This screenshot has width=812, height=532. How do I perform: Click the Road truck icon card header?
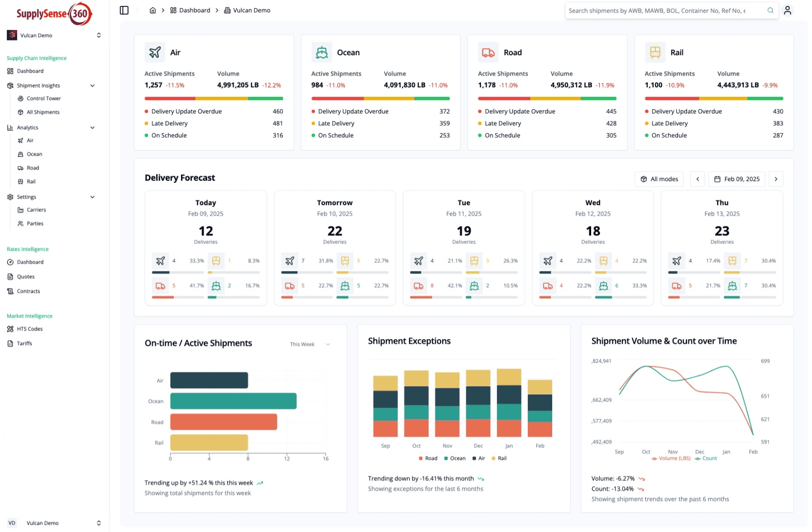[488, 53]
